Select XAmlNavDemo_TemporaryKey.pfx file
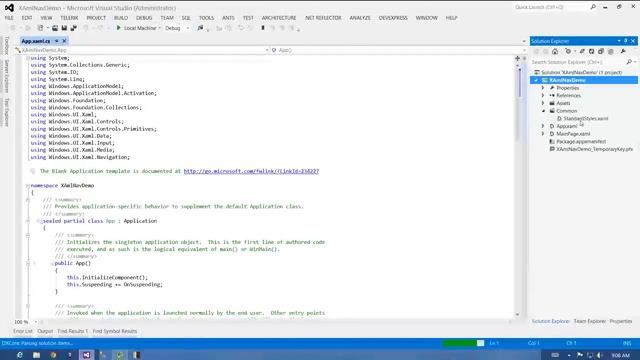This screenshot has height=360, width=640. click(595, 149)
